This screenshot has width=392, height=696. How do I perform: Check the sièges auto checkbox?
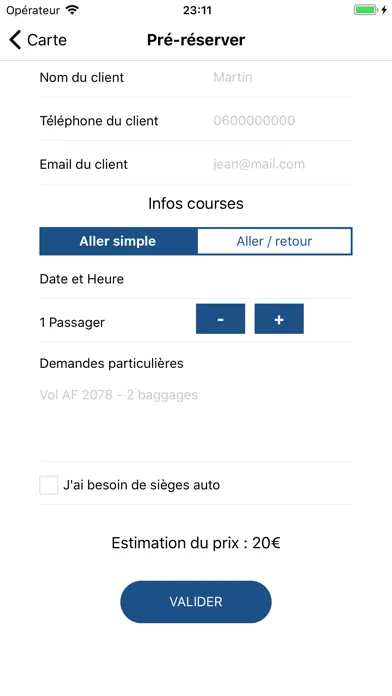point(48,485)
